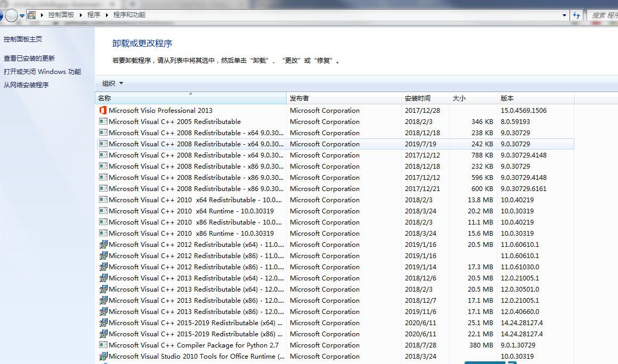Click icon of Visual C++ 2015-2019 Redistributable (x64)
This screenshot has height=364, width=618.
(x=103, y=322)
